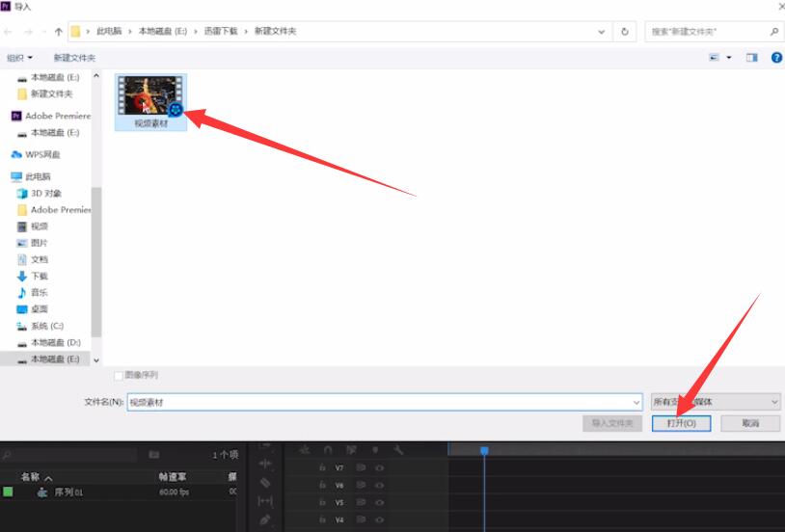Screen dimensions: 785x532
Task: Enable the 图像序列 checkbox
Action: click(x=119, y=375)
